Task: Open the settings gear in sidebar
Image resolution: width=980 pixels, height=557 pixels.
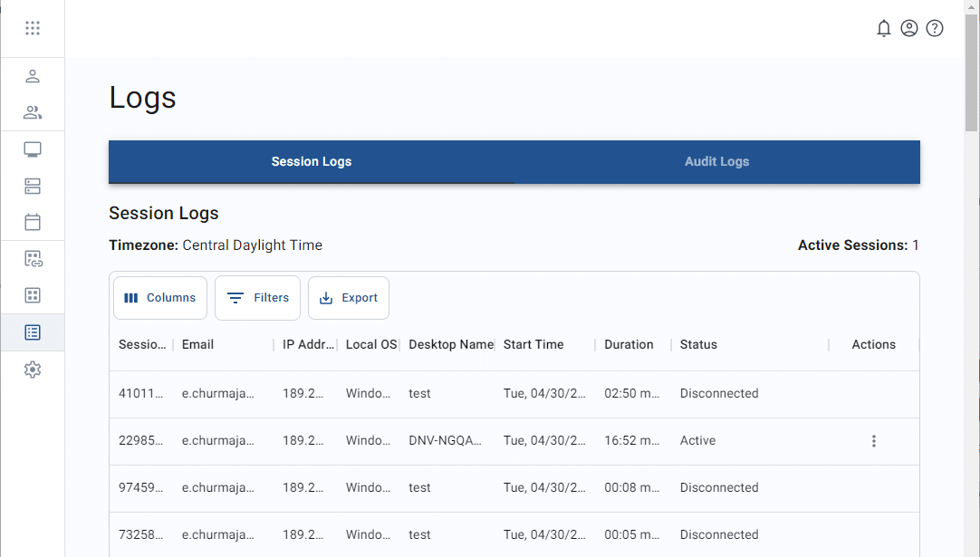Action: (x=33, y=370)
